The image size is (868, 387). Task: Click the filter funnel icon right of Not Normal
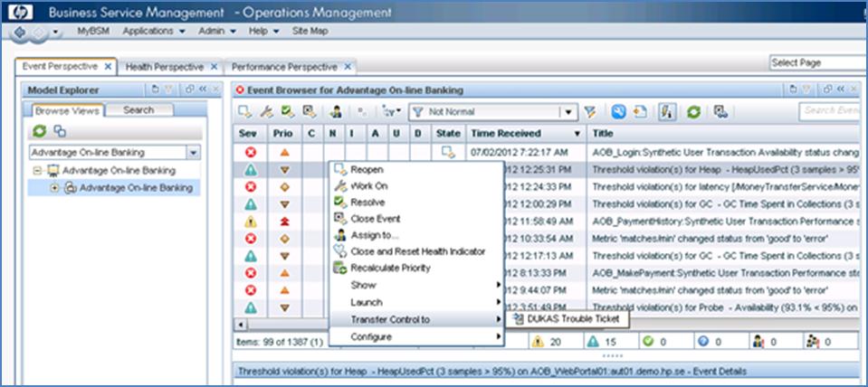[590, 112]
